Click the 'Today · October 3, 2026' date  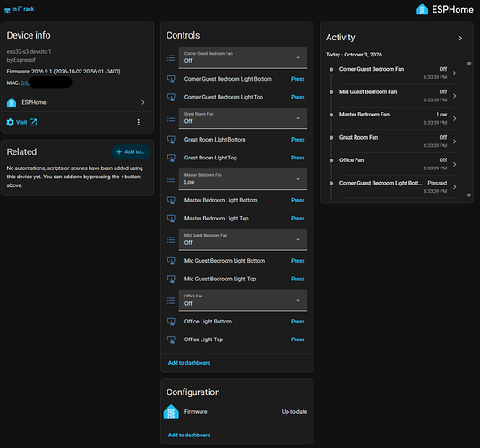pyautogui.click(x=354, y=55)
